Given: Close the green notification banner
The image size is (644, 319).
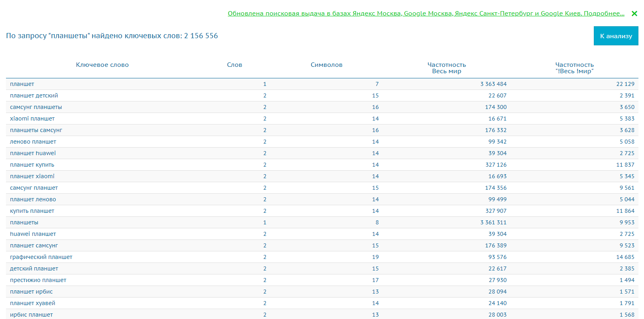Looking at the screenshot, I should point(634,14).
